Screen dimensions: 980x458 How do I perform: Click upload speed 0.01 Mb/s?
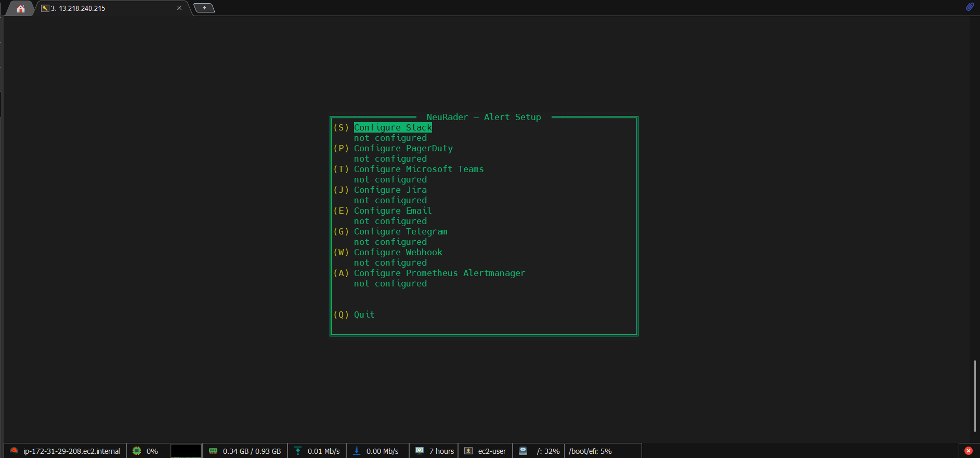click(x=324, y=451)
